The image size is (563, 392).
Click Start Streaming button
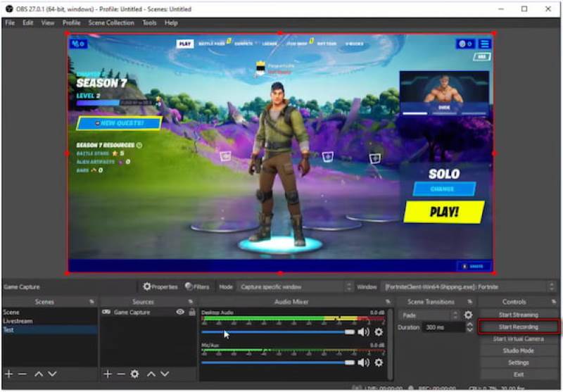pos(518,315)
